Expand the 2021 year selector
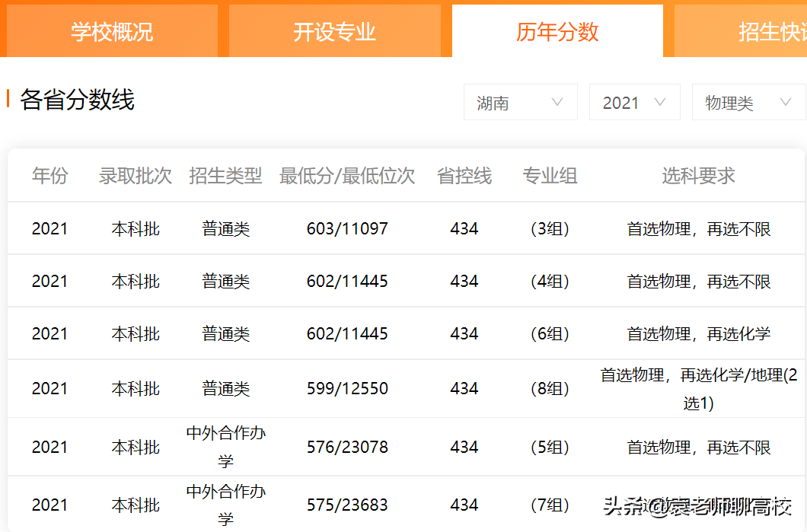The width and height of the screenshot is (807, 532). click(x=634, y=101)
